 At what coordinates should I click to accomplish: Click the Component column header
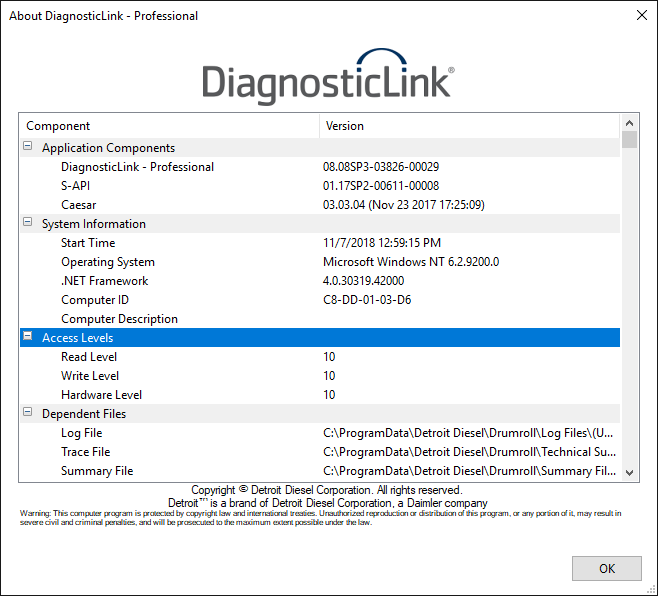point(169,126)
